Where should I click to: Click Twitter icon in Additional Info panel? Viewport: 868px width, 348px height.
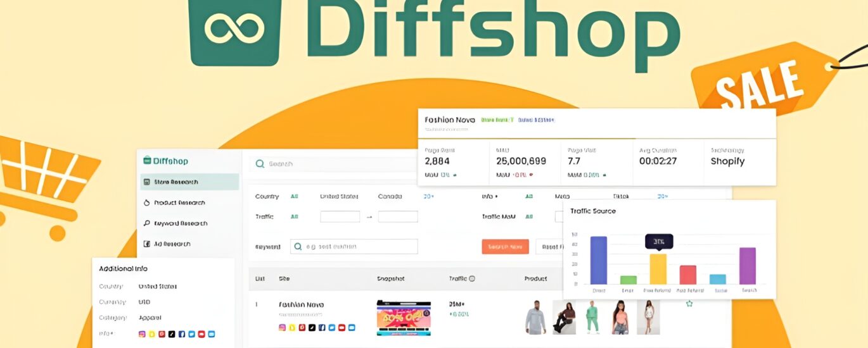coord(191,333)
